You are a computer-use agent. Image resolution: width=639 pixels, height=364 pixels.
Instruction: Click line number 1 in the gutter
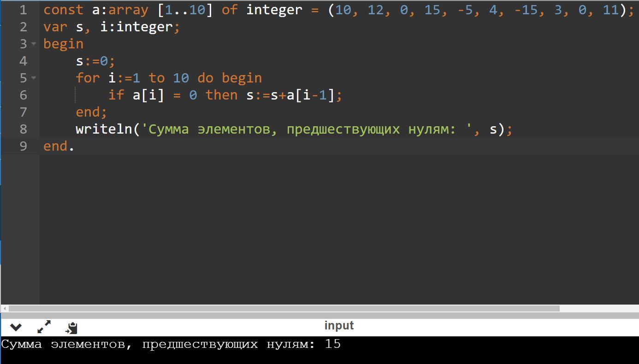23,10
